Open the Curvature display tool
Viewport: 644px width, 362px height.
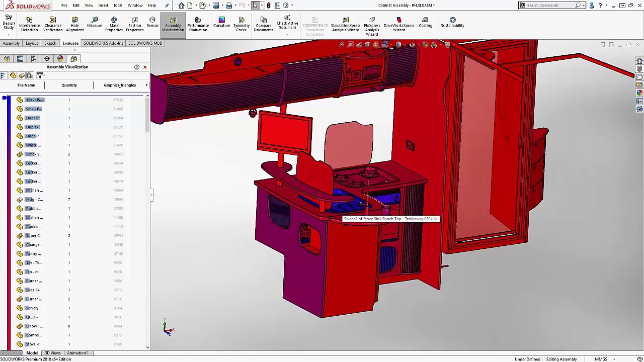pyautogui.click(x=221, y=23)
